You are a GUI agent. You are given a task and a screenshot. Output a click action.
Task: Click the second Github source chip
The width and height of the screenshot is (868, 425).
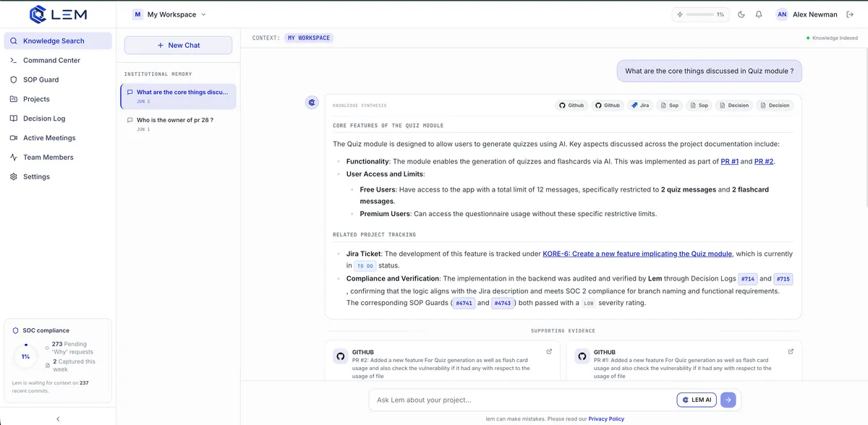click(x=608, y=105)
